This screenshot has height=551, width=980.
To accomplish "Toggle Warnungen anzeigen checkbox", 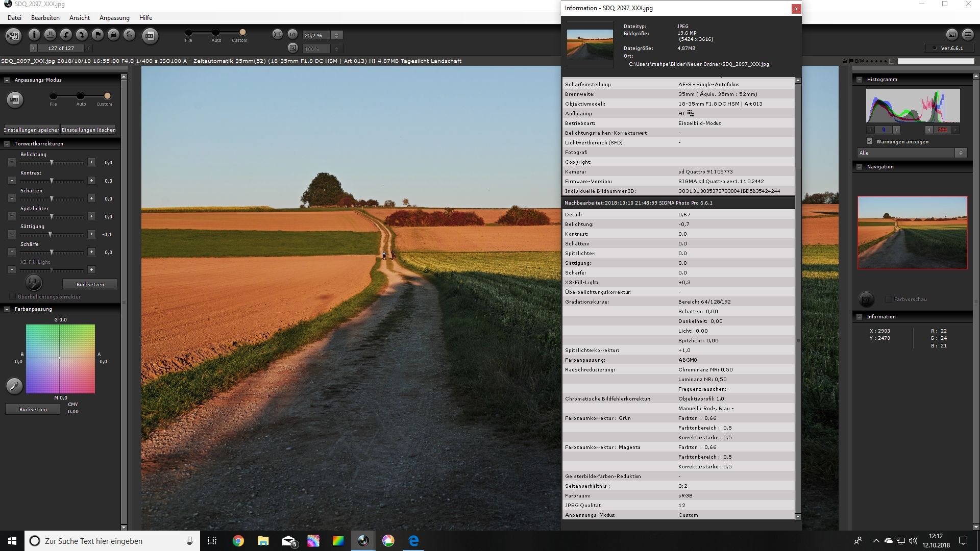I will pos(869,141).
